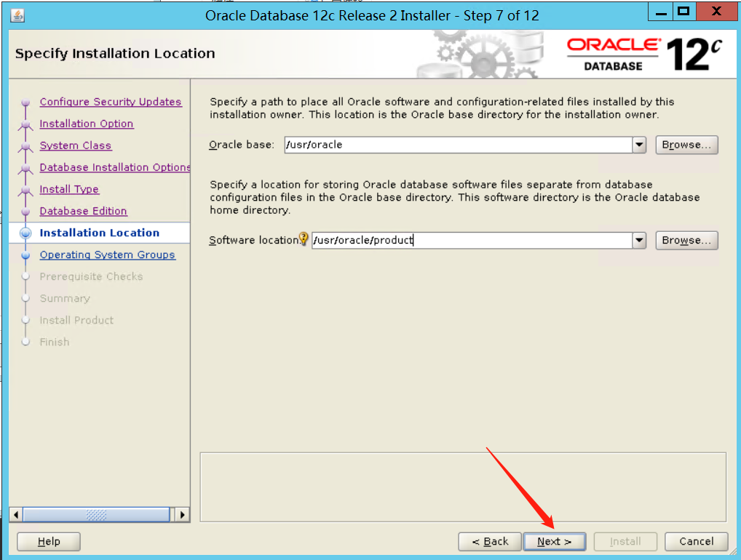Open Help for the installer
This screenshot has width=741, height=560.
[49, 542]
